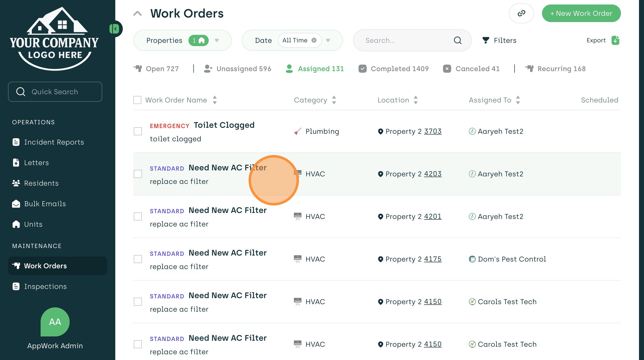The image size is (644, 360).
Task: Open unit link 3703
Action: [433, 131]
